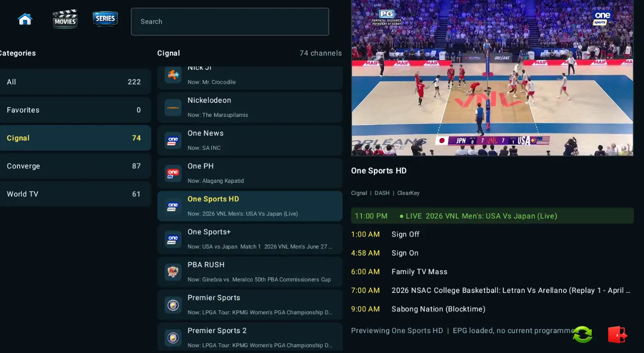Click the Premier Sports 2 channel logo
644x353 pixels.
173,338
